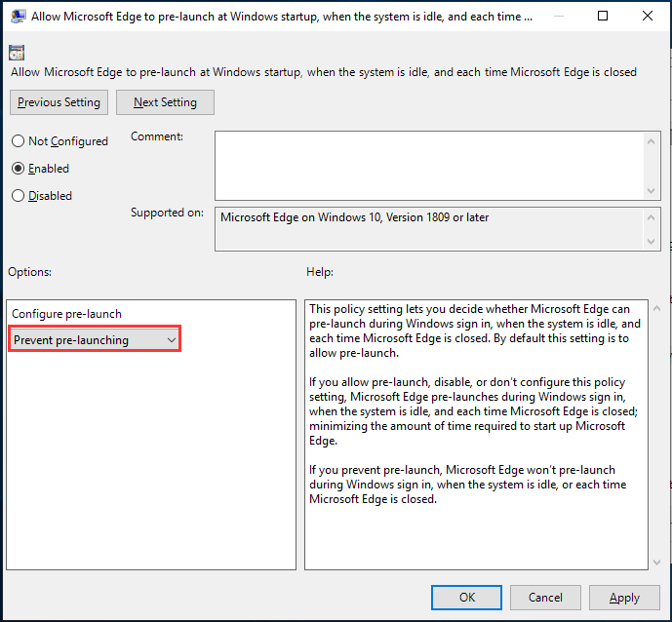This screenshot has width=672, height=622.
Task: Open the Configure pre-launch dropdown
Action: [95, 339]
